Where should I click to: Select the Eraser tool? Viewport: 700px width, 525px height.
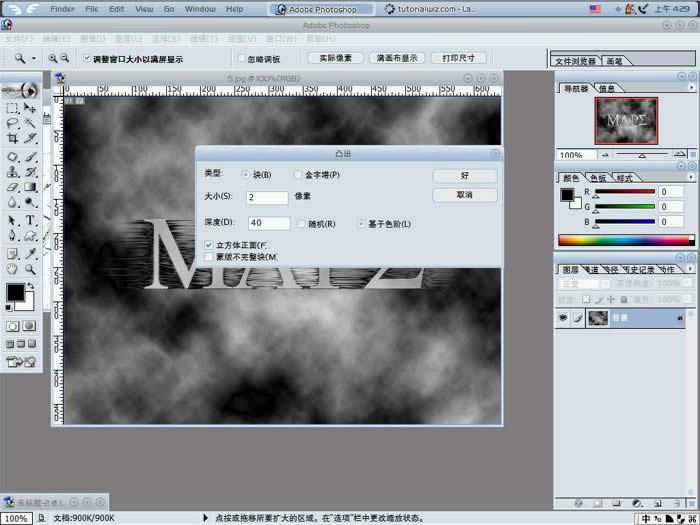click(x=12, y=187)
